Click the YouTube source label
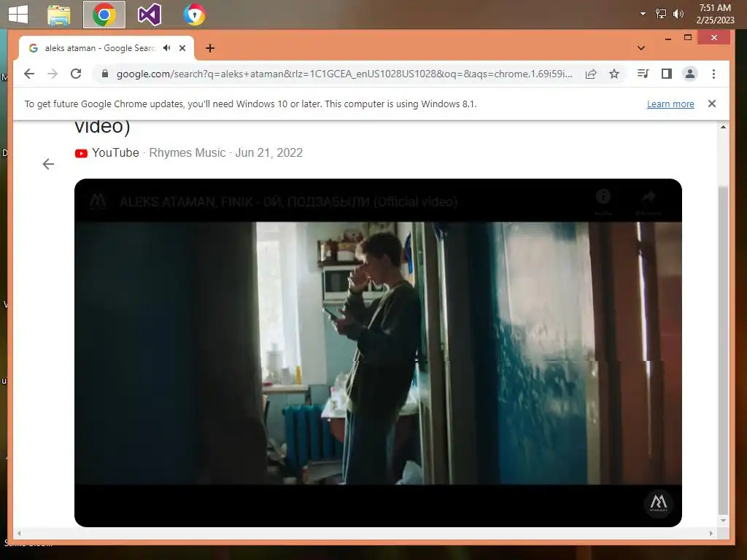Screen dimensions: 747x560 [x=115, y=153]
